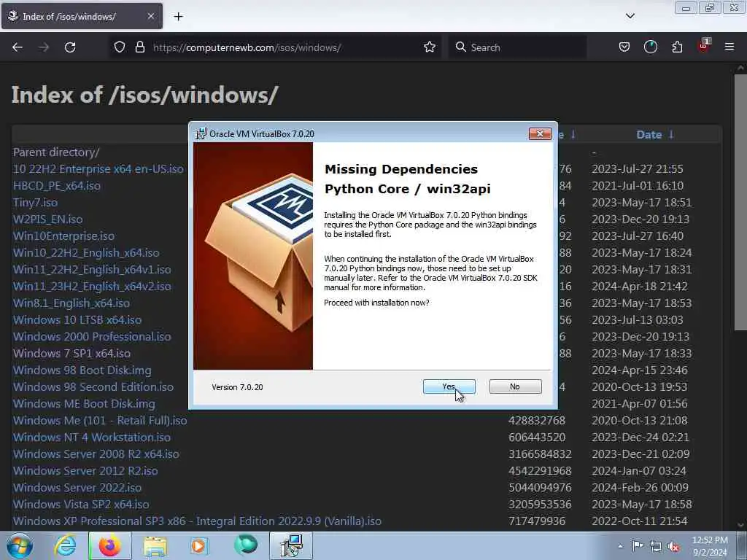Open Windows Explorer folder on taskbar
Screen dimensions: 747x560
pos(155,546)
